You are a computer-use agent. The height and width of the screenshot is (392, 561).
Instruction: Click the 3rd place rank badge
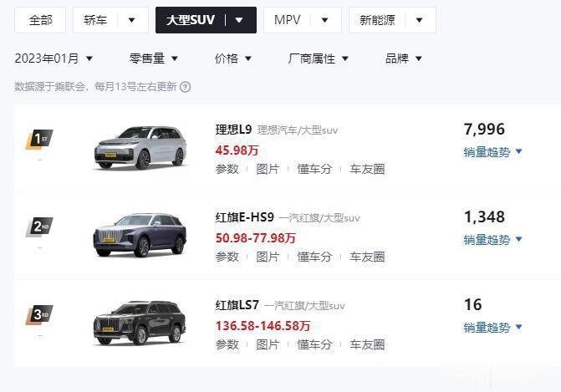(38, 314)
